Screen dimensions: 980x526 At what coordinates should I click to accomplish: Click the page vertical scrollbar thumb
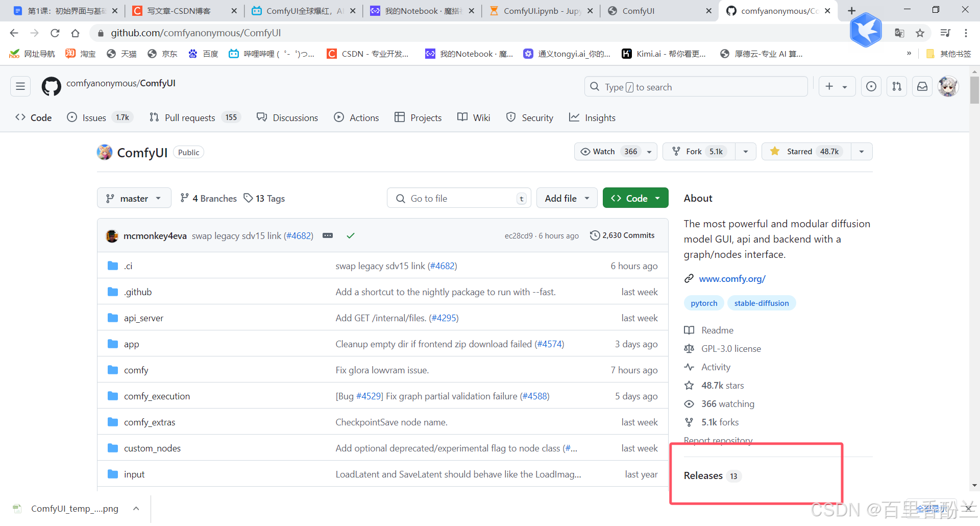[x=974, y=90]
